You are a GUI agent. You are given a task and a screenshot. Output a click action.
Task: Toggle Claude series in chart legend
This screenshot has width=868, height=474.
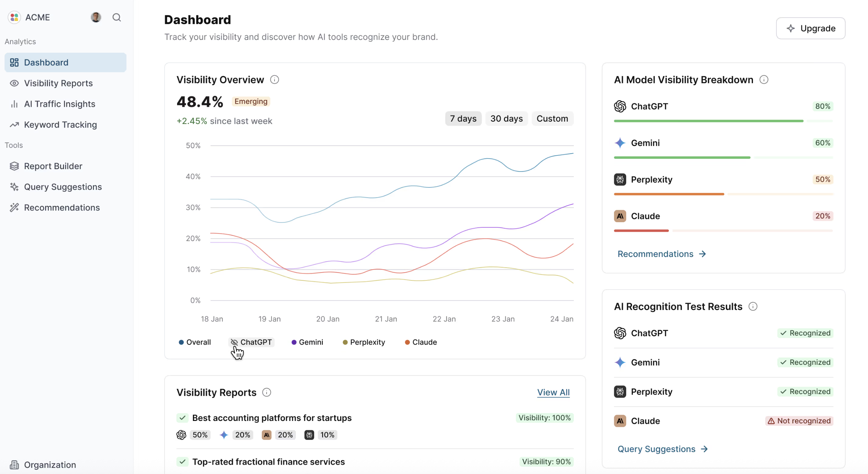click(x=421, y=342)
